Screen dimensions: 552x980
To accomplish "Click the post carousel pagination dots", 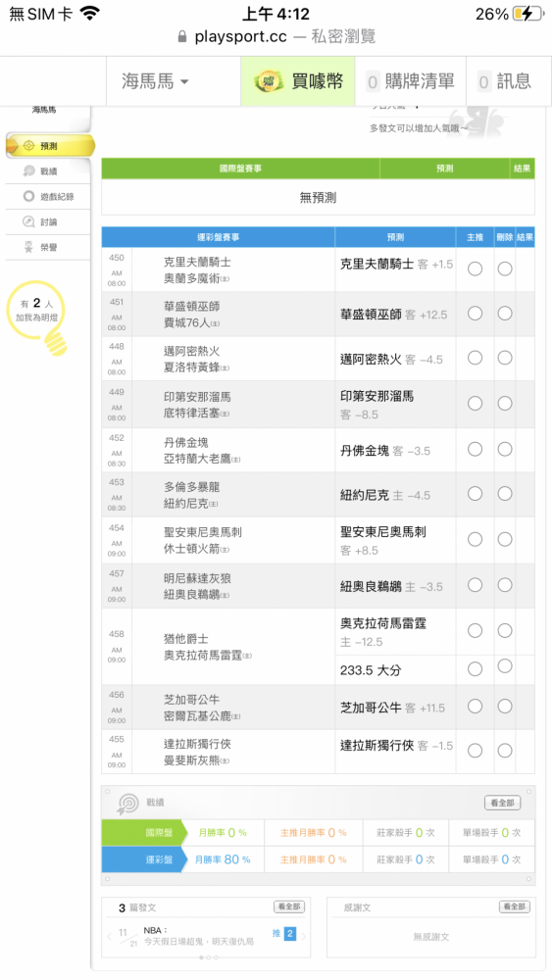I will coord(208,957).
